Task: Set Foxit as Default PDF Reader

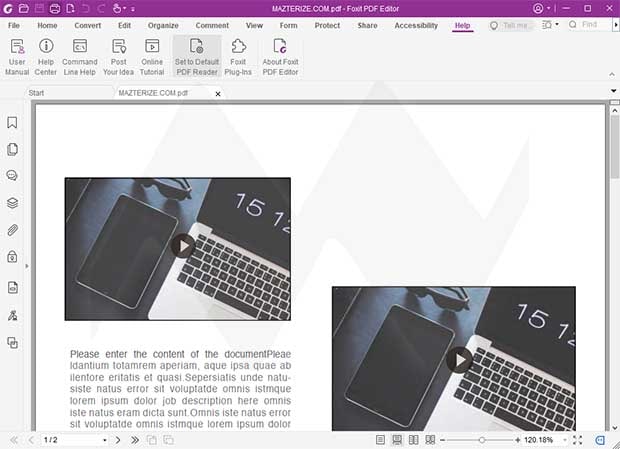Action: [x=197, y=57]
